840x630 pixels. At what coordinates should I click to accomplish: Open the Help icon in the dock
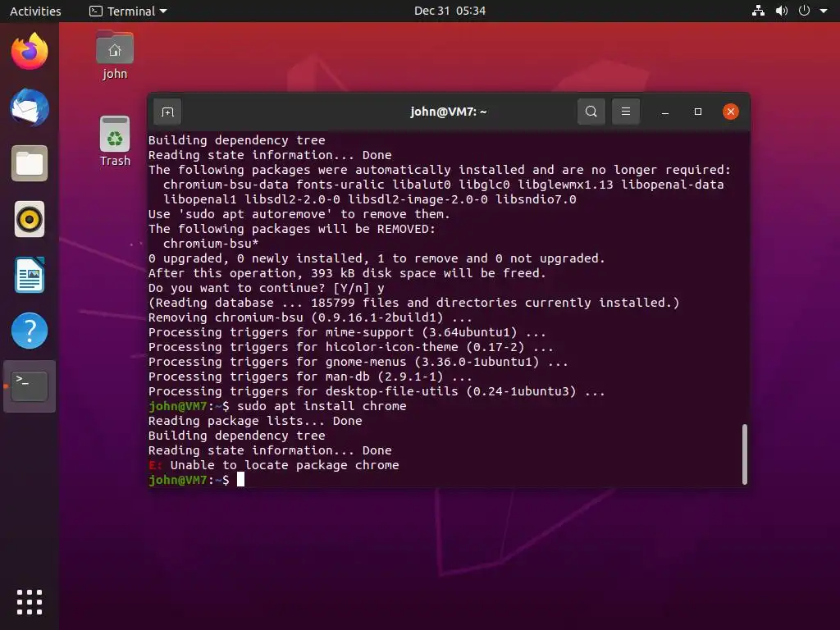[x=30, y=331]
